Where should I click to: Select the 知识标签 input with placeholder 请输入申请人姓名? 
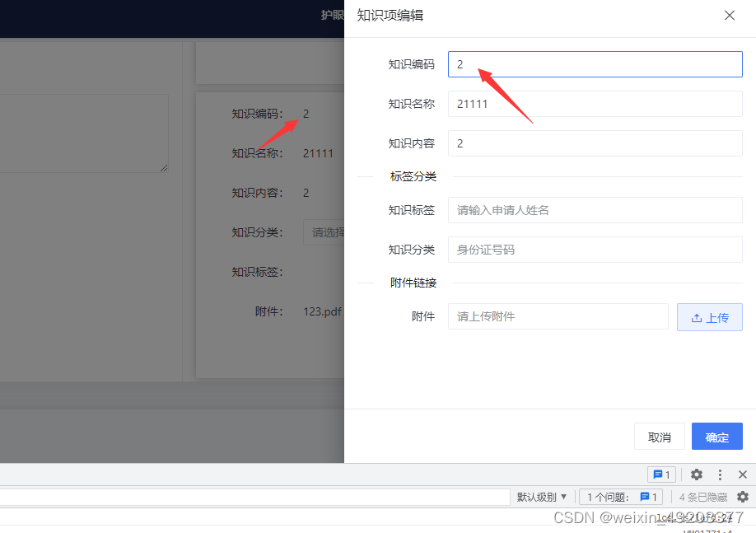[595, 210]
